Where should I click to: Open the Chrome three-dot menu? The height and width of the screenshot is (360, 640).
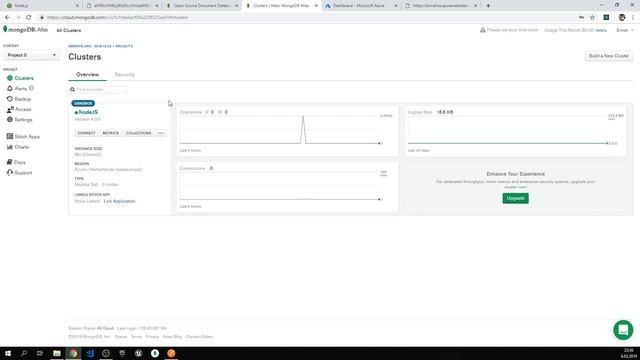(633, 18)
